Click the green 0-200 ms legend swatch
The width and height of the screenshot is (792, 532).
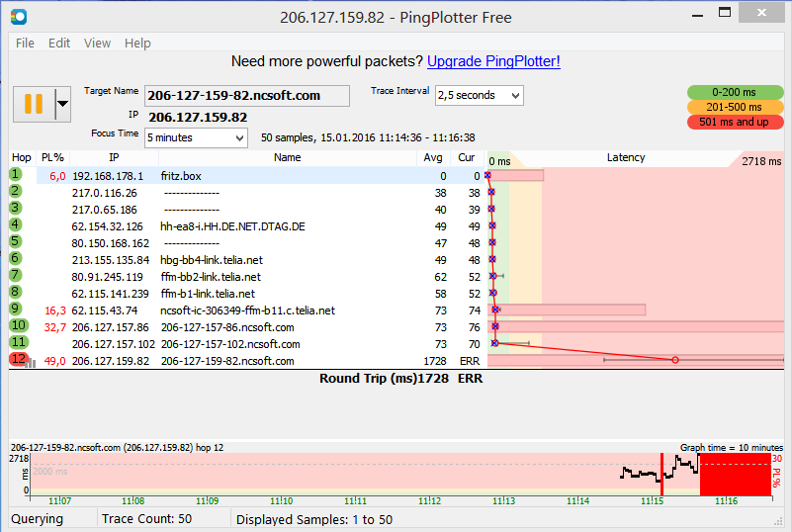735,92
